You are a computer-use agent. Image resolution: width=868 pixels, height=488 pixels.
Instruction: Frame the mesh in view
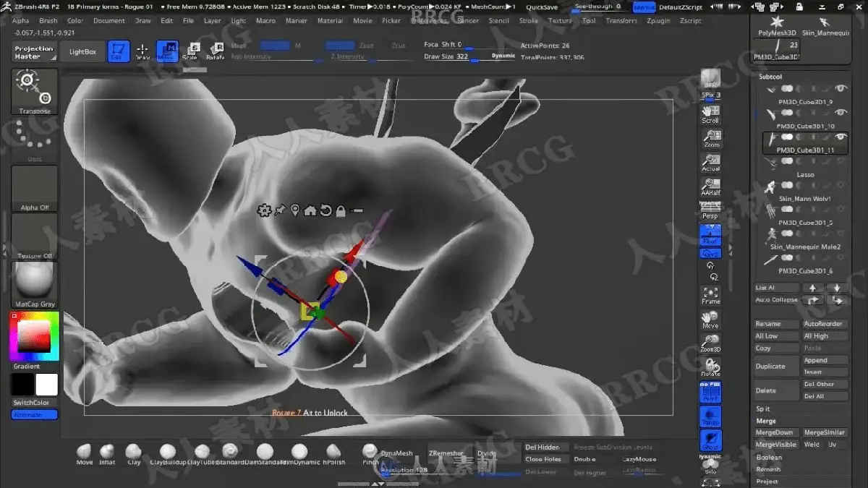tap(711, 296)
